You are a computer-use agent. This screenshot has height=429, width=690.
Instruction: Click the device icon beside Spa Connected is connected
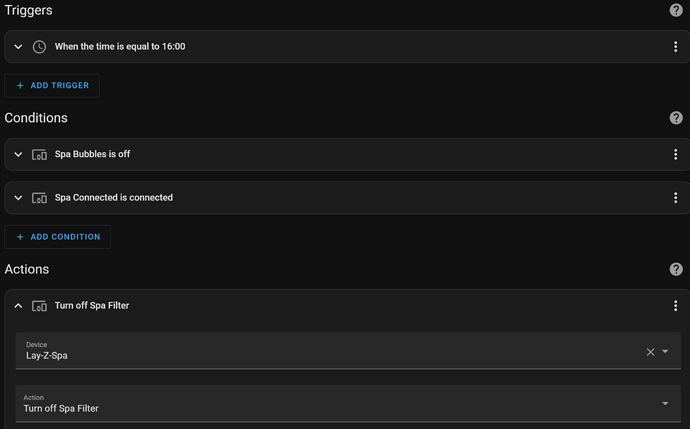coord(39,198)
